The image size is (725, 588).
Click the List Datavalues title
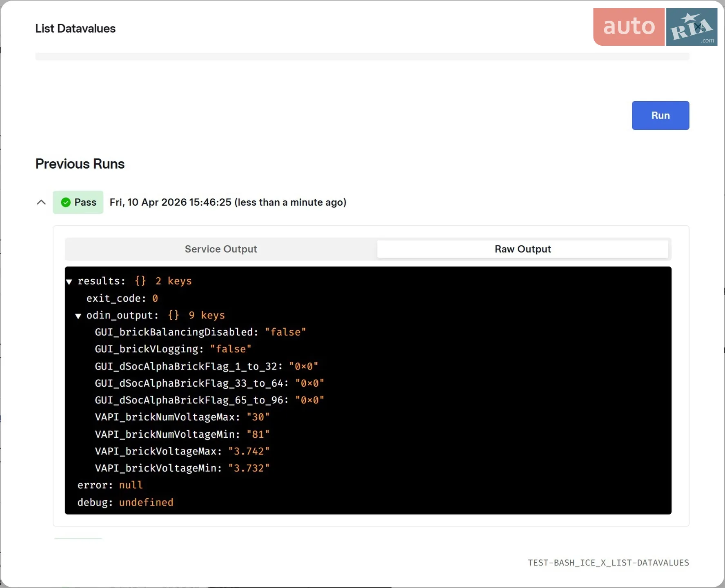pyautogui.click(x=76, y=29)
